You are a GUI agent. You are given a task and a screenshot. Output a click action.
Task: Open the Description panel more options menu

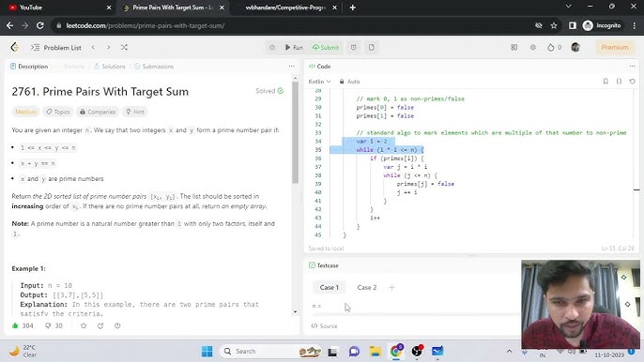tap(292, 66)
